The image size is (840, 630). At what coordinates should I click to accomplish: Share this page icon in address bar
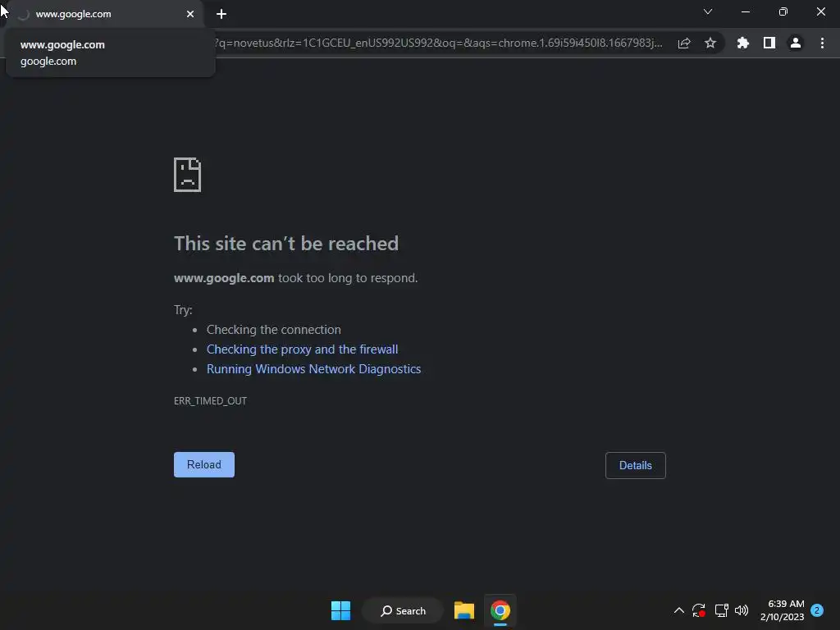click(684, 43)
